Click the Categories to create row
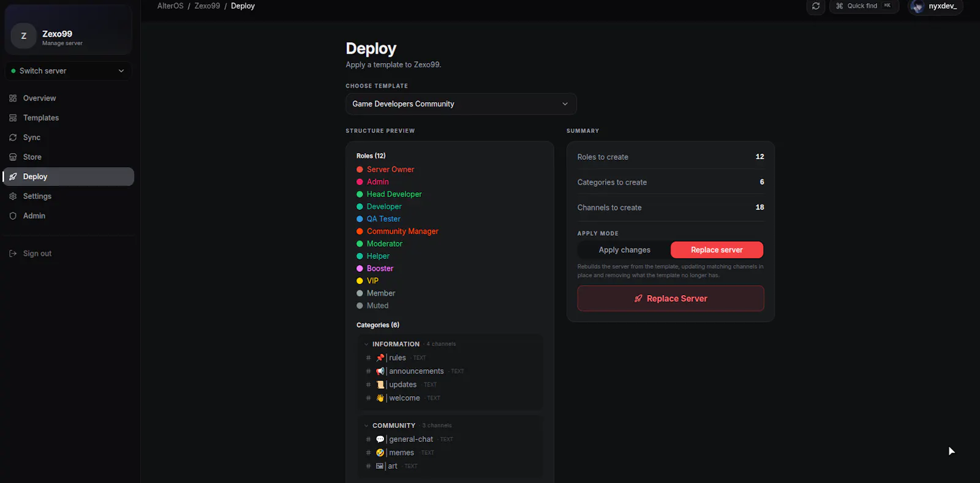Image resolution: width=980 pixels, height=483 pixels. 671,182
